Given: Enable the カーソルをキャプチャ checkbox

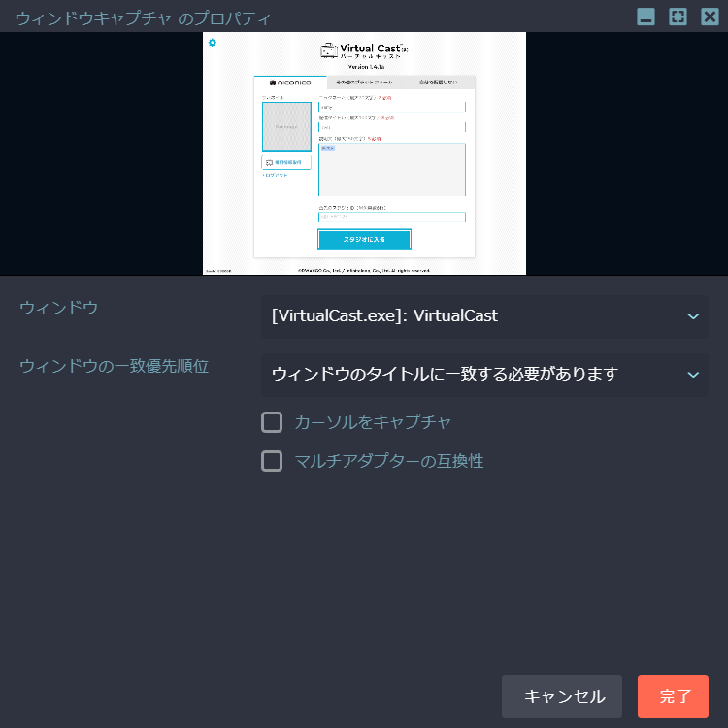Looking at the screenshot, I should [272, 422].
